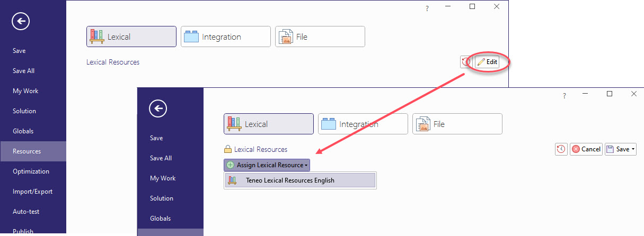Click Save in the front window sidebar
This screenshot has height=236, width=644.
156,138
